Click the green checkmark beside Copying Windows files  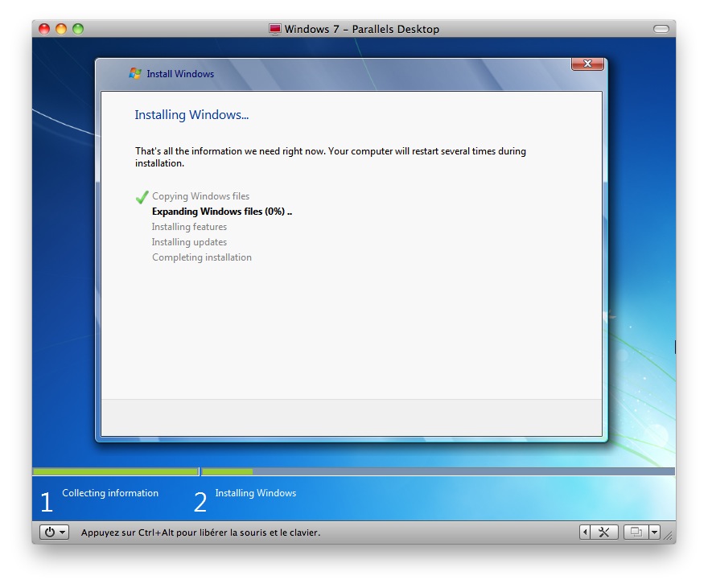tap(142, 196)
